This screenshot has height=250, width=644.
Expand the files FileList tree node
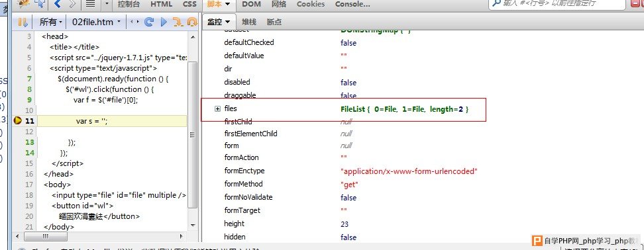(218, 108)
